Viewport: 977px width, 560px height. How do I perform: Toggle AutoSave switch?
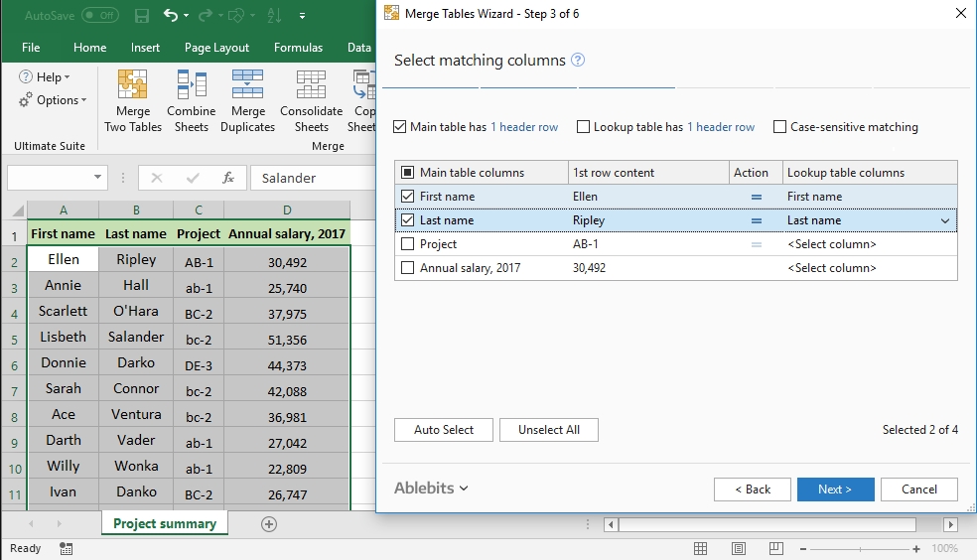99,16
